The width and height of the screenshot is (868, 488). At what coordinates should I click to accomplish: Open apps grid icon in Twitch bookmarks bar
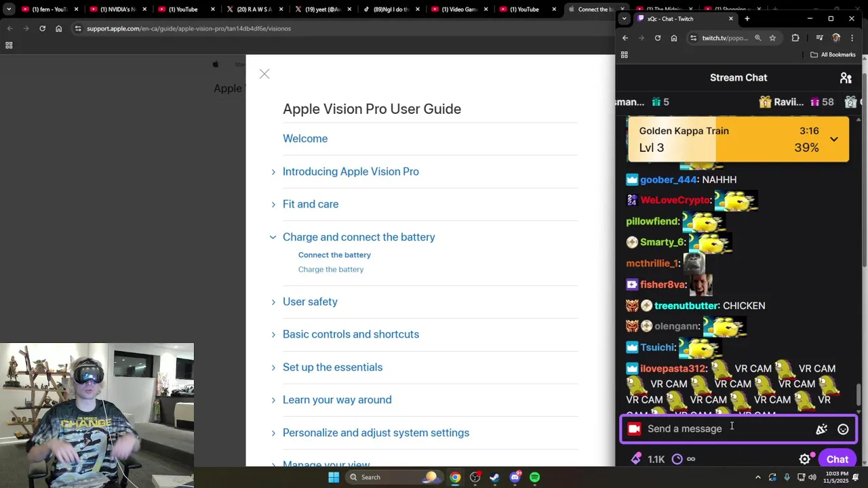[625, 55]
